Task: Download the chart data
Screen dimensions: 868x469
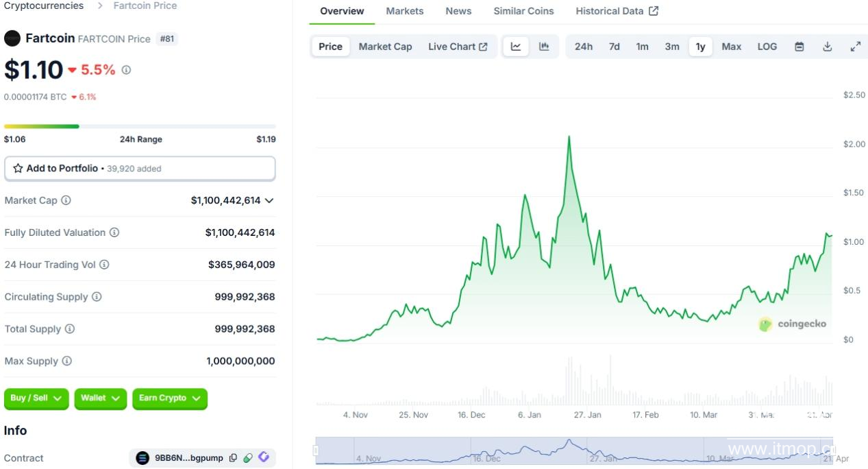Action: 827,47
